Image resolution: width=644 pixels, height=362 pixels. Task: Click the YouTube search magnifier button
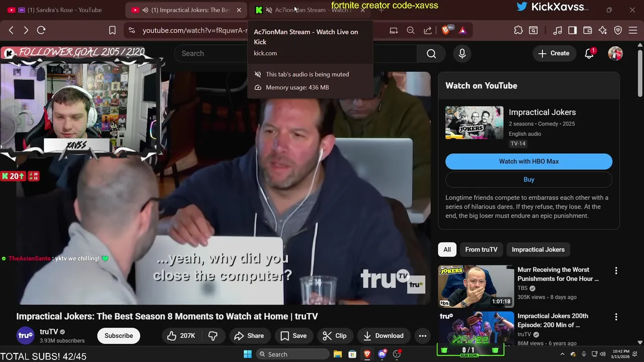click(431, 53)
